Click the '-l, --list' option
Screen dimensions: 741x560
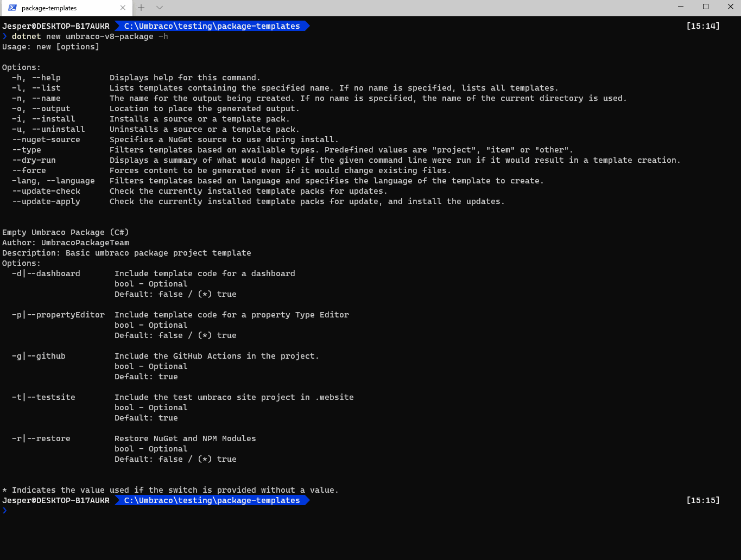(36, 88)
